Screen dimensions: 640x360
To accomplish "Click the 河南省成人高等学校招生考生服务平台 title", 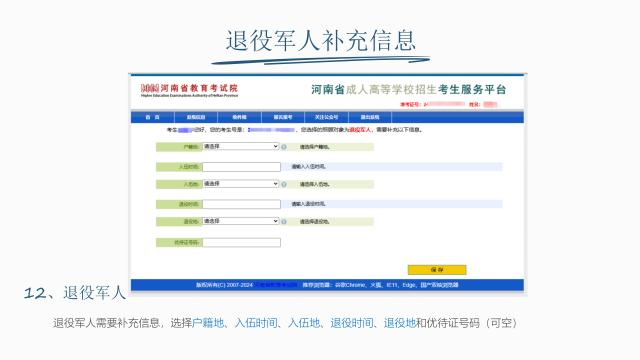I will click(x=409, y=90).
